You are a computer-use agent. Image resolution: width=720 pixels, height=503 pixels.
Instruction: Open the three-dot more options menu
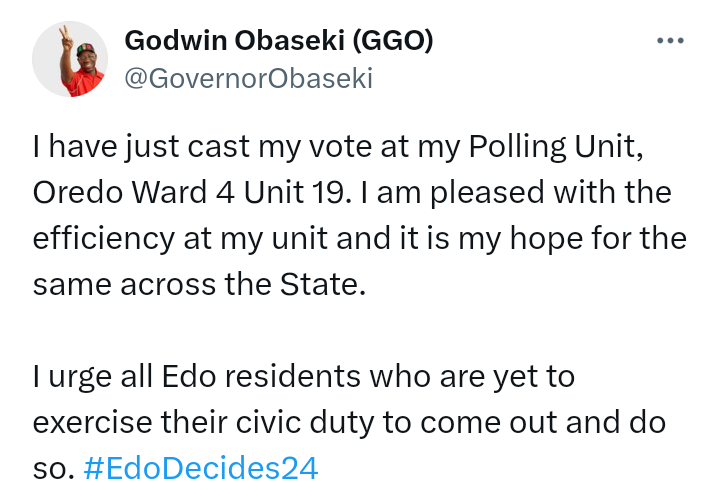point(669,41)
